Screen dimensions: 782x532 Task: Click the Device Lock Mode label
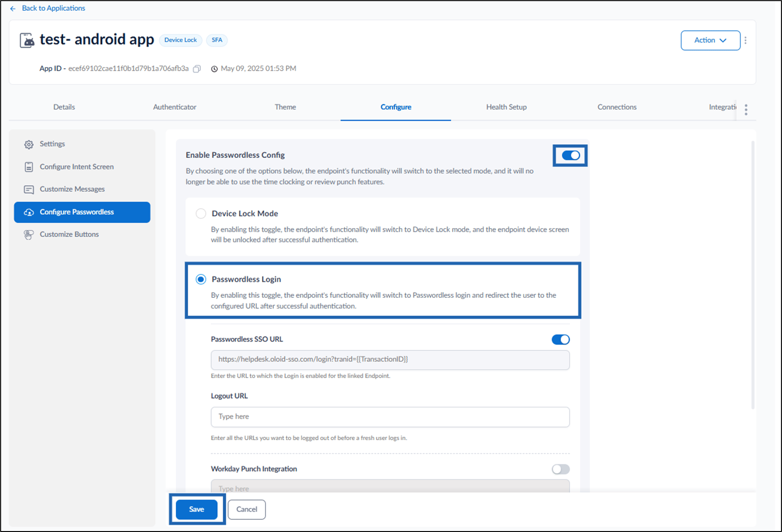coord(245,213)
